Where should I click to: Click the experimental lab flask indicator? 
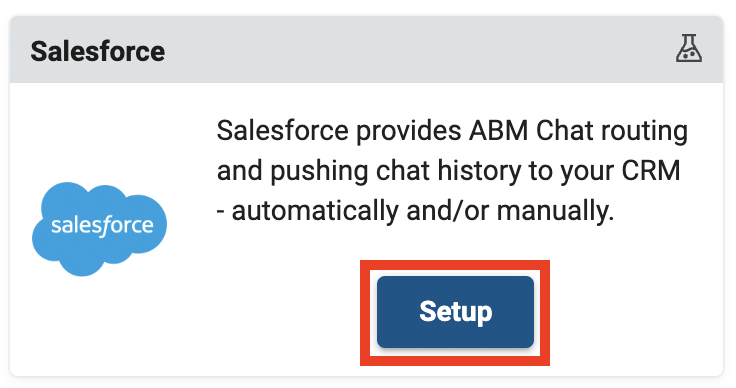tap(689, 49)
